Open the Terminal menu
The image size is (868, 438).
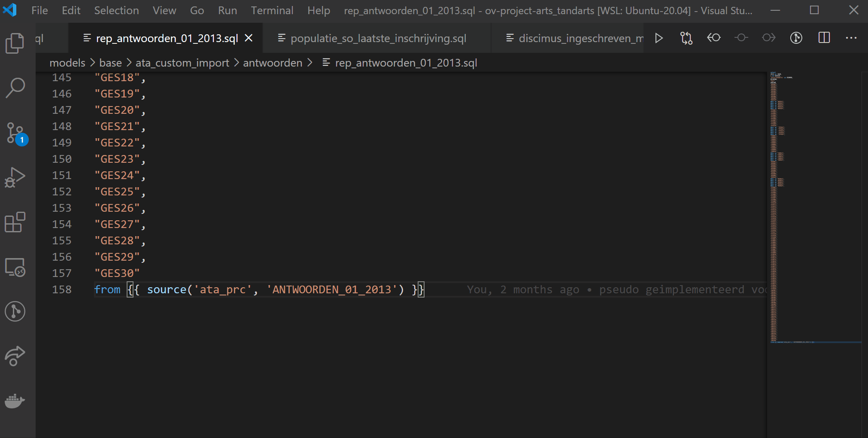pos(272,10)
